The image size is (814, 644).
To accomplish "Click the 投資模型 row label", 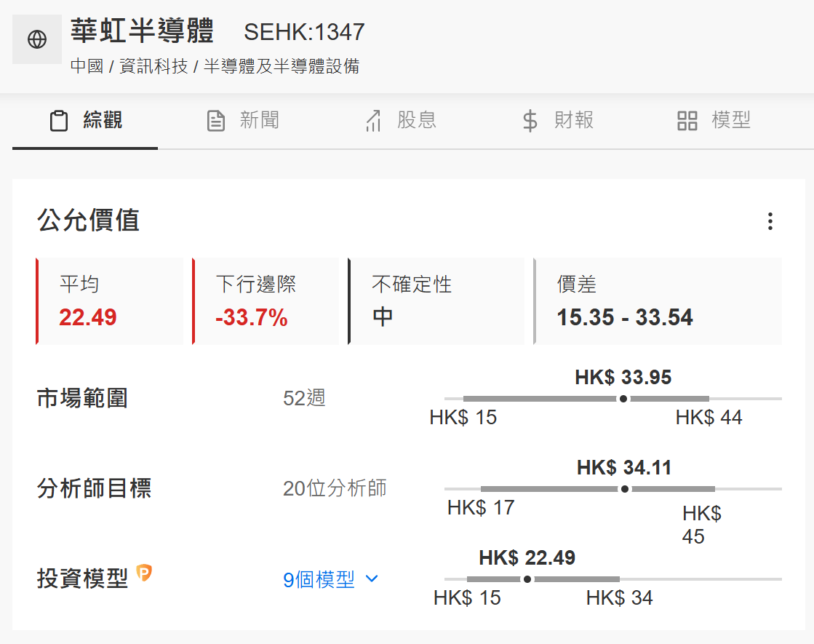I will coord(82,579).
